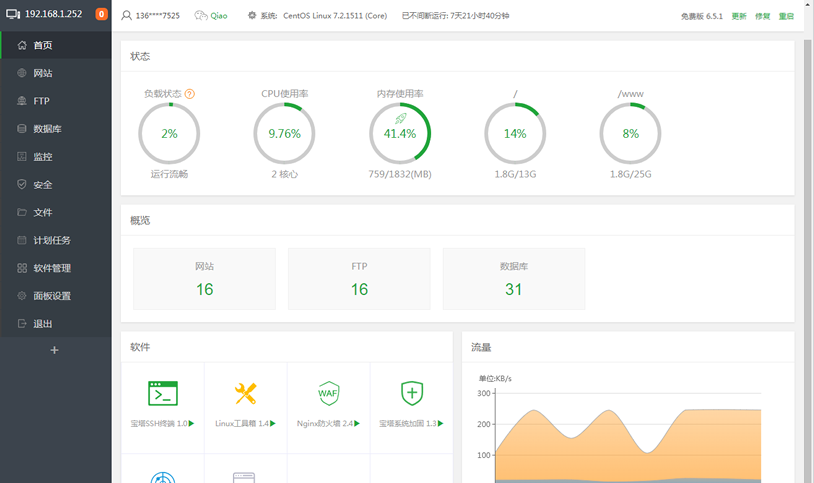Open the 宝塔SSH终端 terminal icon

tap(163, 393)
